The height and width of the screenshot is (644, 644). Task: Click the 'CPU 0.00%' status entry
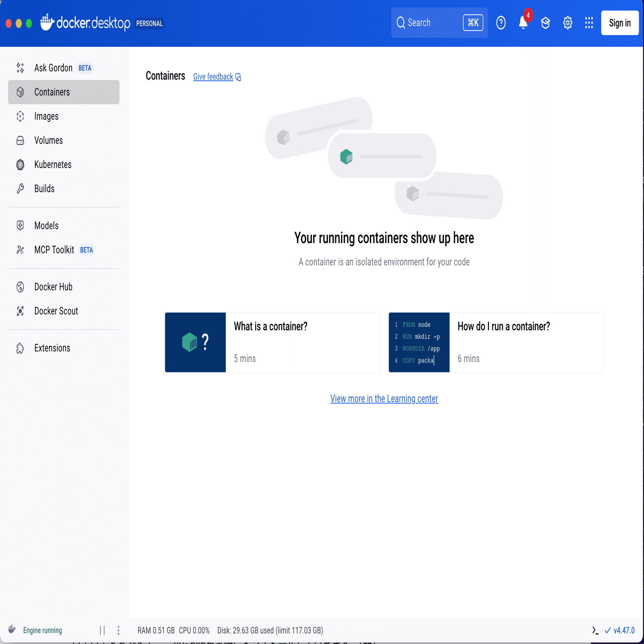pos(194,630)
